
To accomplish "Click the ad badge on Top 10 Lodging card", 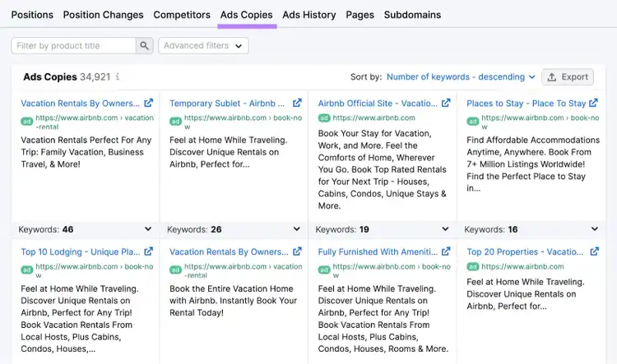I will tap(27, 270).
